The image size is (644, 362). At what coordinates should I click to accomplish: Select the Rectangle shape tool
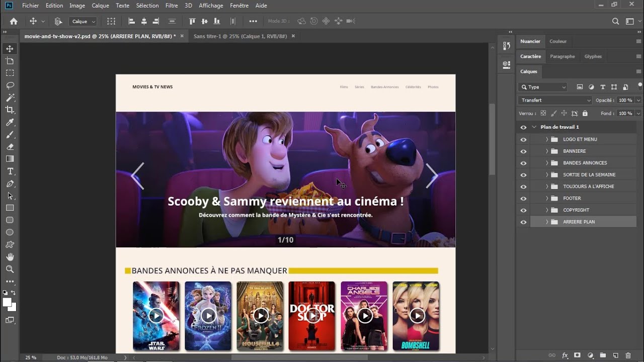click(x=10, y=208)
